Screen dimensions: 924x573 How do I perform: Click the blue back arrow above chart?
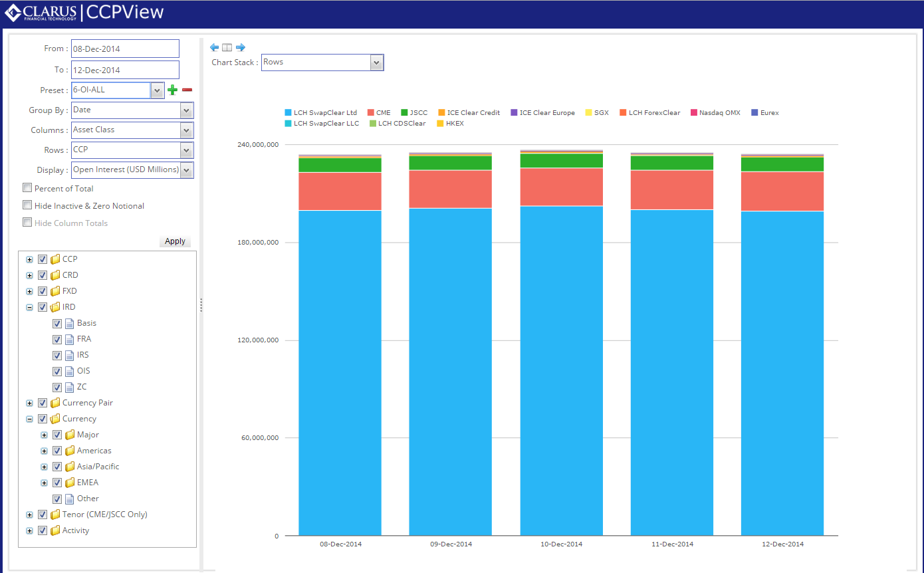[214, 47]
